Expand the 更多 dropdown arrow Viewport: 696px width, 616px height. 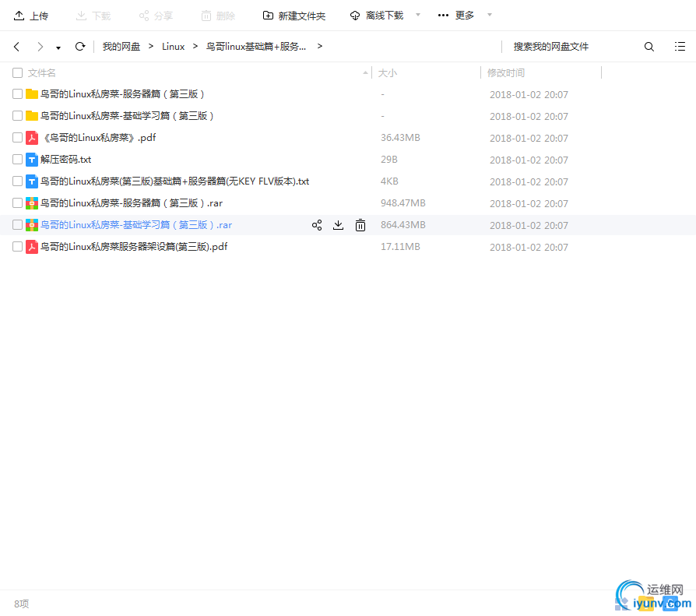pos(490,15)
